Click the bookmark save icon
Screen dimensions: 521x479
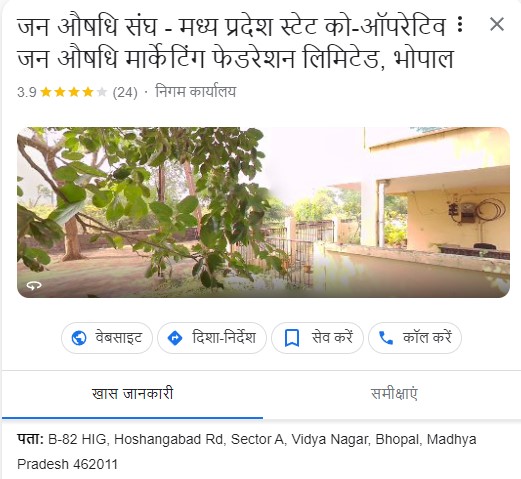292,338
